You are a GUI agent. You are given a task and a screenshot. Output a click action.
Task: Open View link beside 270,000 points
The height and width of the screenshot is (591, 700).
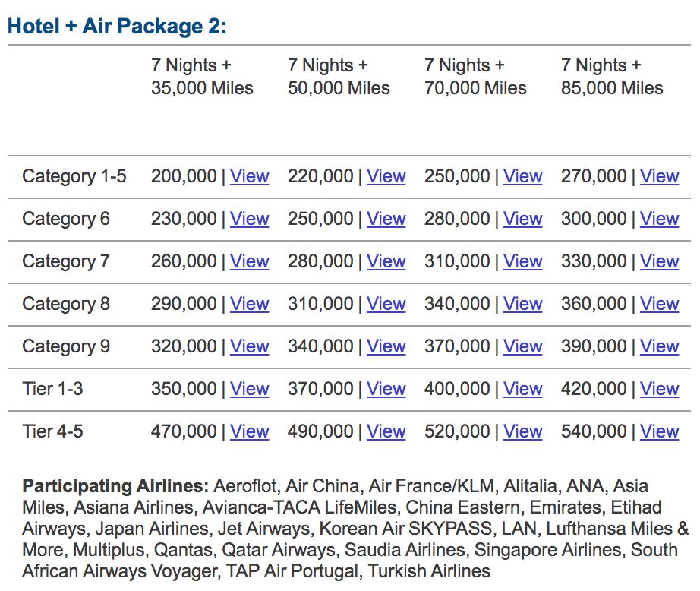coord(659,176)
